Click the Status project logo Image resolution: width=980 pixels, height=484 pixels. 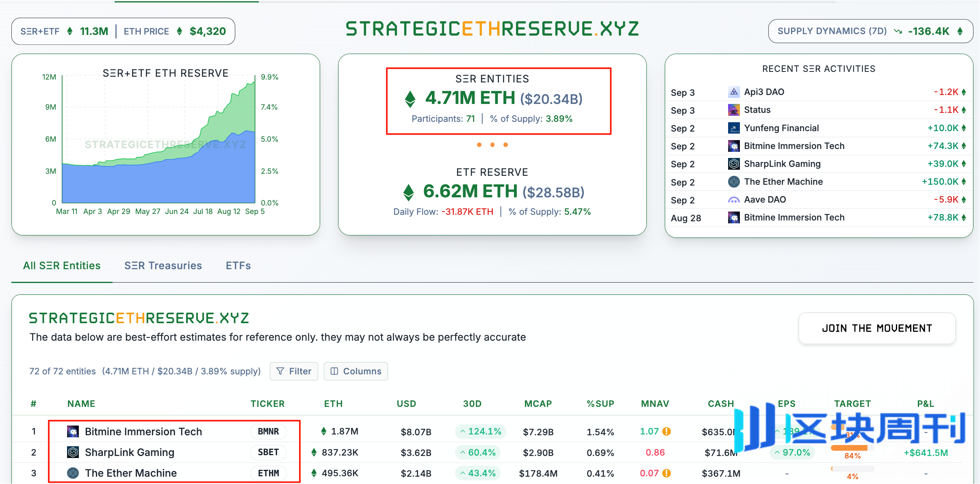click(x=734, y=110)
